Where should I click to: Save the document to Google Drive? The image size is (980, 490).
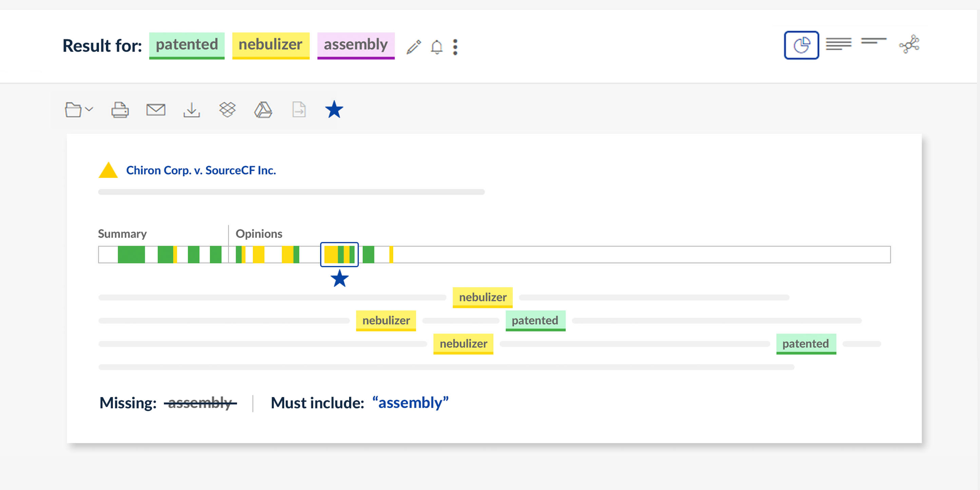(263, 110)
